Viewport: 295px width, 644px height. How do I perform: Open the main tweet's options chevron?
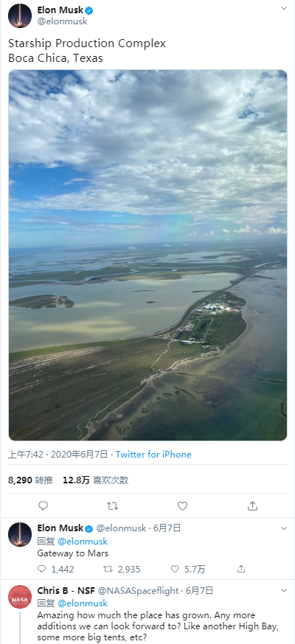[x=283, y=8]
